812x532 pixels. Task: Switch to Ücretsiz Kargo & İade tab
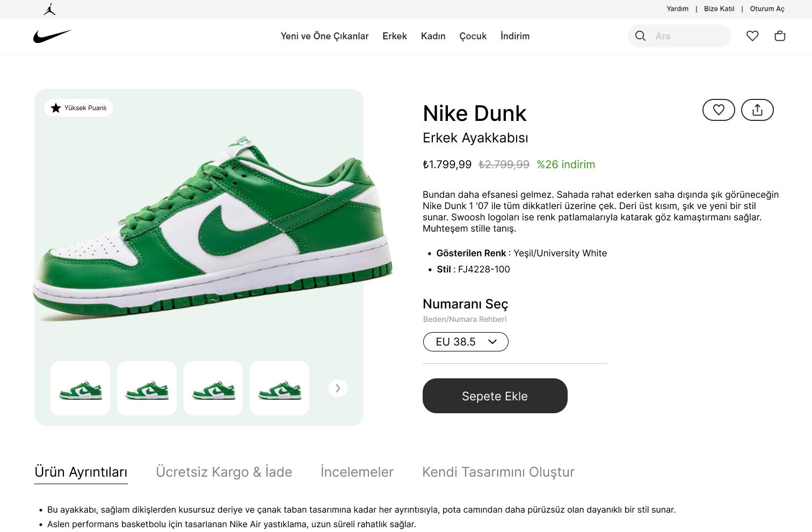tap(224, 472)
